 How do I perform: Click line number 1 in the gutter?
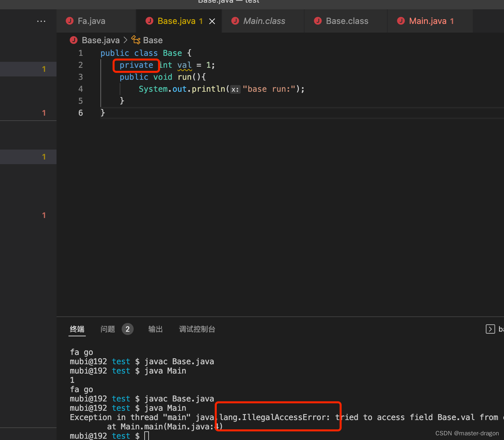point(80,53)
